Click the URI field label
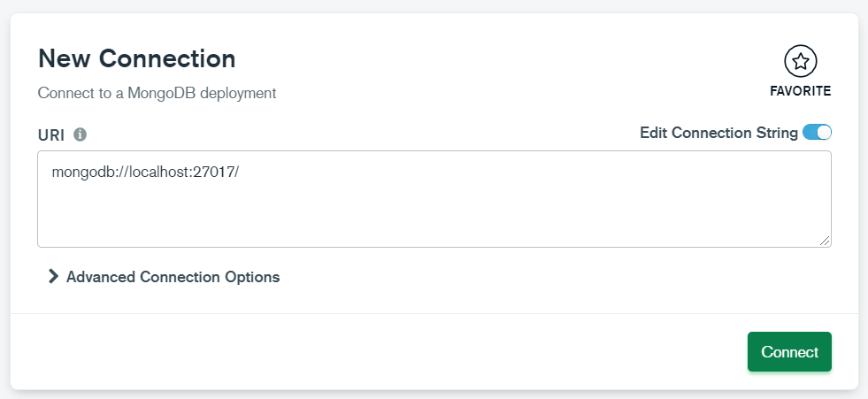Viewport: 868px width, 399px height. coord(51,135)
